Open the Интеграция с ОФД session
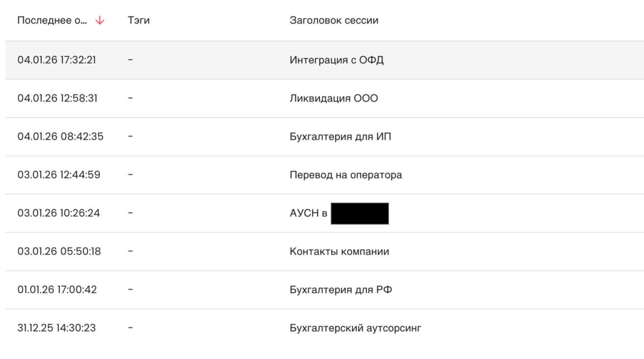This screenshot has height=359, width=644. coord(336,60)
